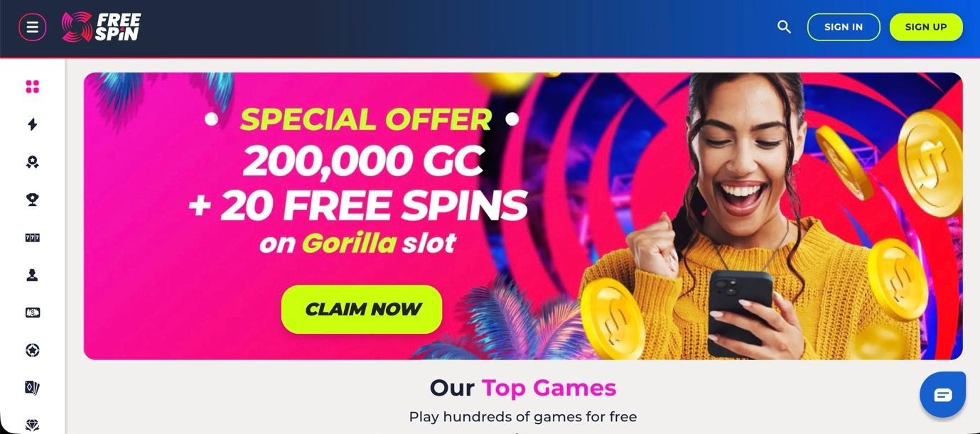980x434 pixels.
Task: Click the Special Offer banner image
Action: (523, 216)
